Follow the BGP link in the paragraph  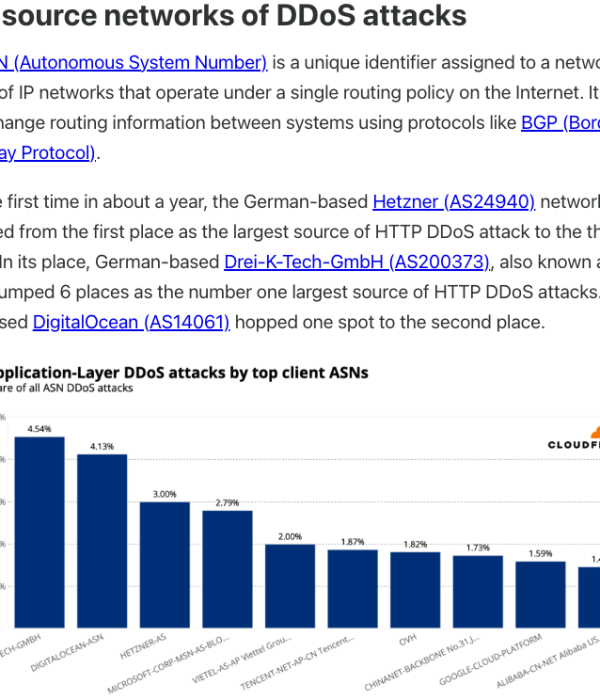coord(559,123)
